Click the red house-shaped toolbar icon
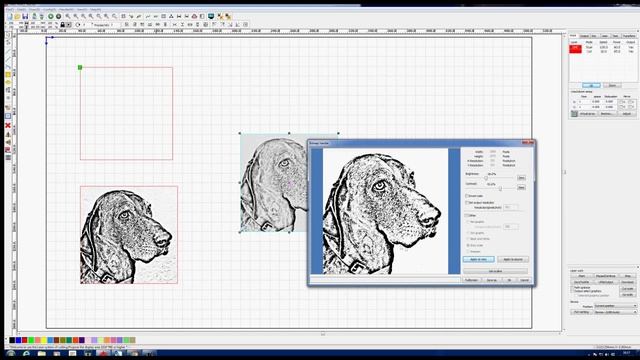Image resolution: width=640 pixels, height=360 pixels. [194, 16]
